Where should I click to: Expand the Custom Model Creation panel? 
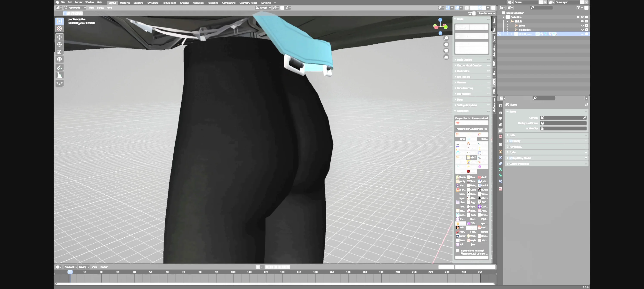[x=472, y=65]
